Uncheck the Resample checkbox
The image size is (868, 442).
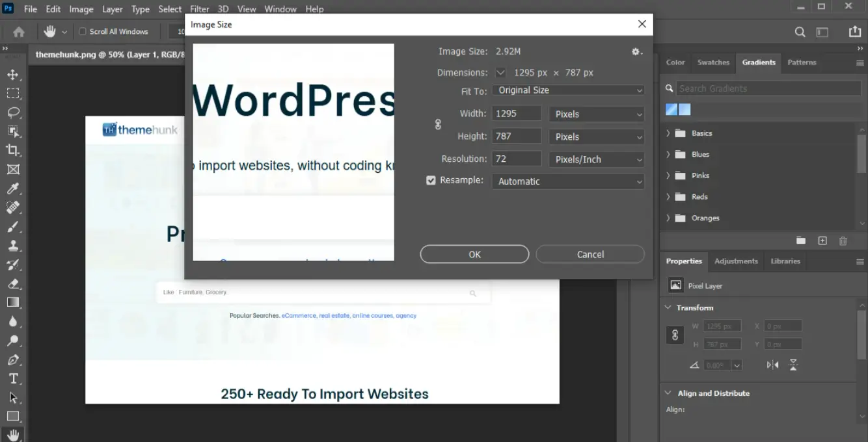pos(431,181)
